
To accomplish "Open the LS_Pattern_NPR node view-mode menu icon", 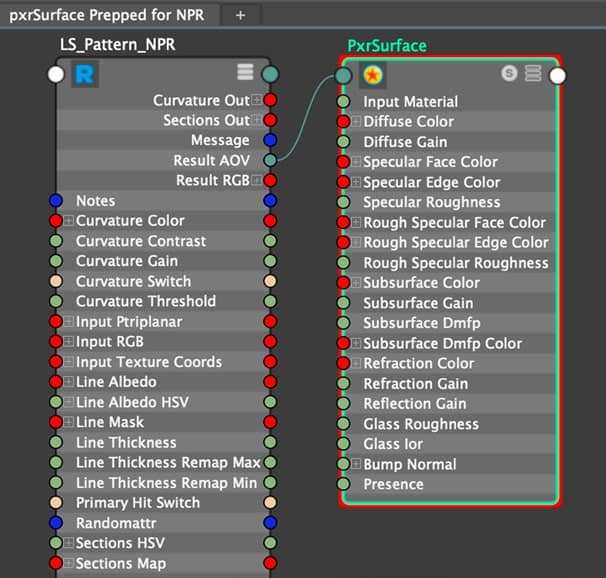I will (x=245, y=72).
